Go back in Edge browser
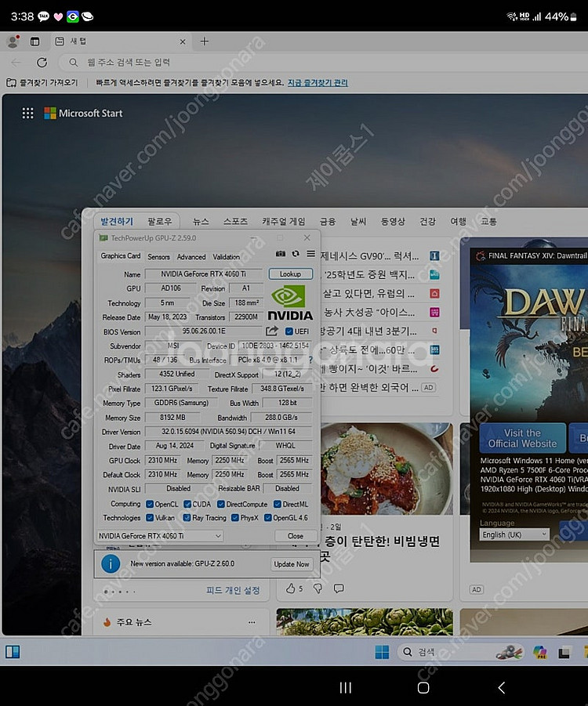This screenshot has width=588, height=706. 16,62
